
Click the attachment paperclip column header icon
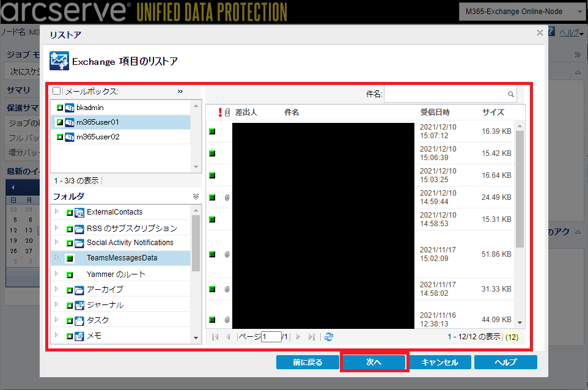227,112
